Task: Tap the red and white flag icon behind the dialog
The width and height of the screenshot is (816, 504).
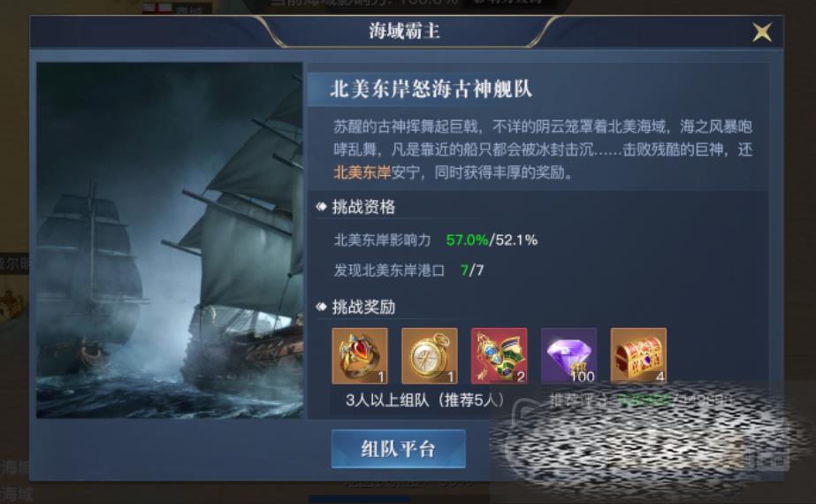Action: (x=157, y=7)
